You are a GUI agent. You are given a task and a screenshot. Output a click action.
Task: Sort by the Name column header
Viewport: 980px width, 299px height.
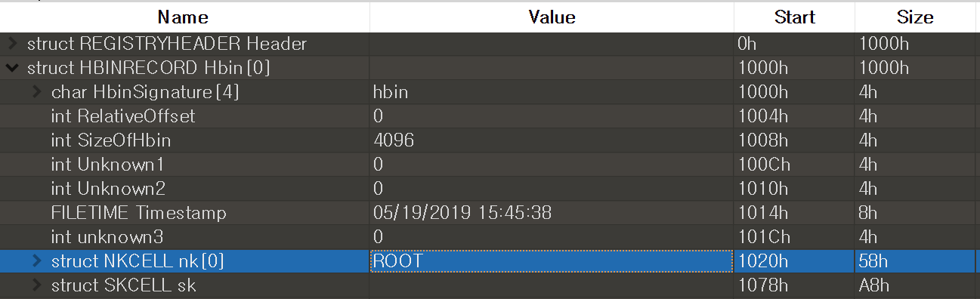point(184,17)
